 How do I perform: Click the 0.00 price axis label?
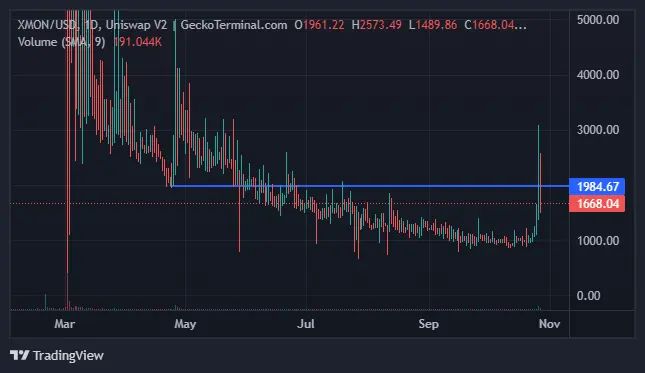[588, 296]
